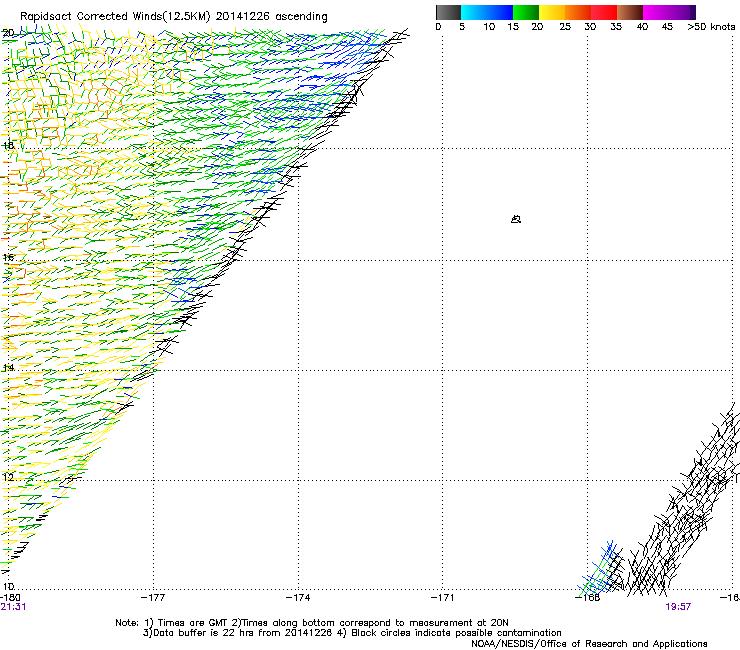Click the purple '19:57' swath time
The image size is (740, 650).
tap(678, 607)
